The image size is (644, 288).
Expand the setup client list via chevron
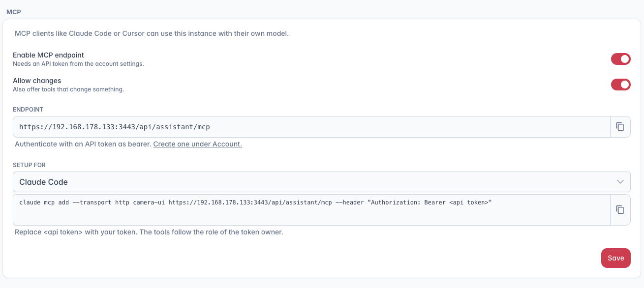[620, 182]
